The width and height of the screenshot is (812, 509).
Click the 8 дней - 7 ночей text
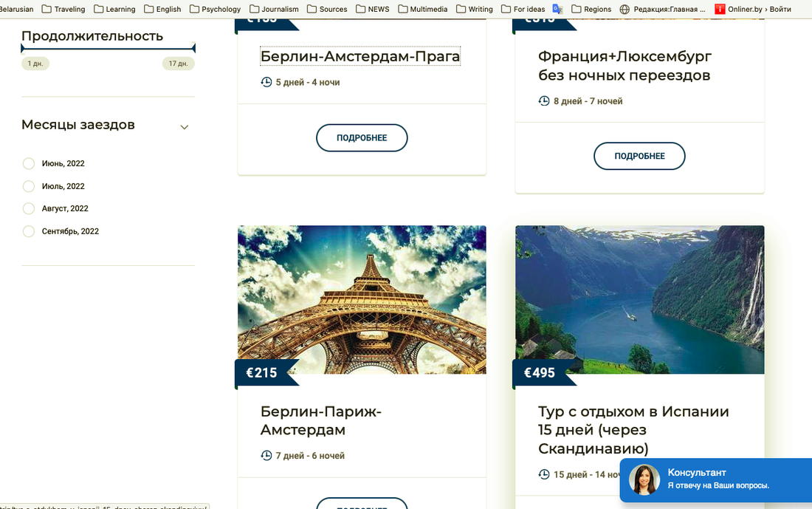(x=588, y=101)
